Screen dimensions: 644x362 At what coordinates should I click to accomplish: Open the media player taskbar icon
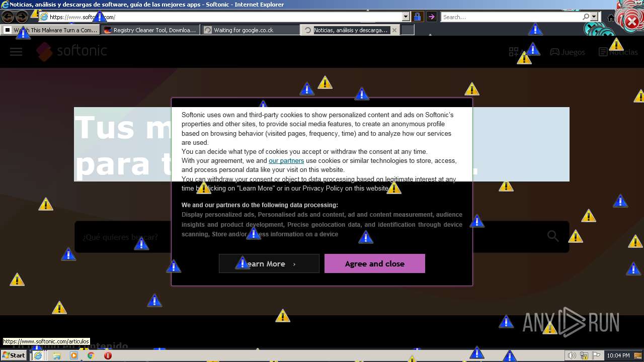coord(74,355)
